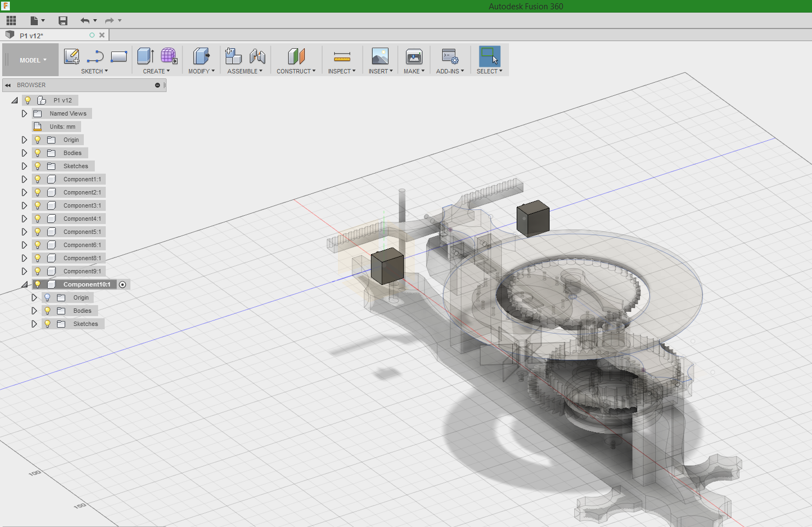The height and width of the screenshot is (527, 812).
Task: Collapse the Browser panel double arrows
Action: click(8, 85)
